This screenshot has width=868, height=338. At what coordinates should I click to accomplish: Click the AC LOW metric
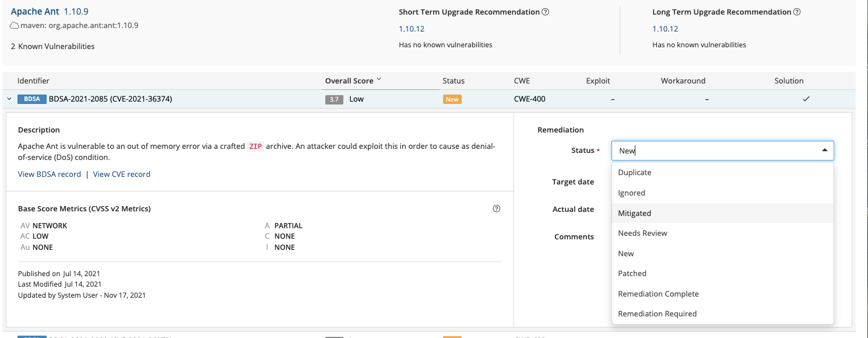34,236
